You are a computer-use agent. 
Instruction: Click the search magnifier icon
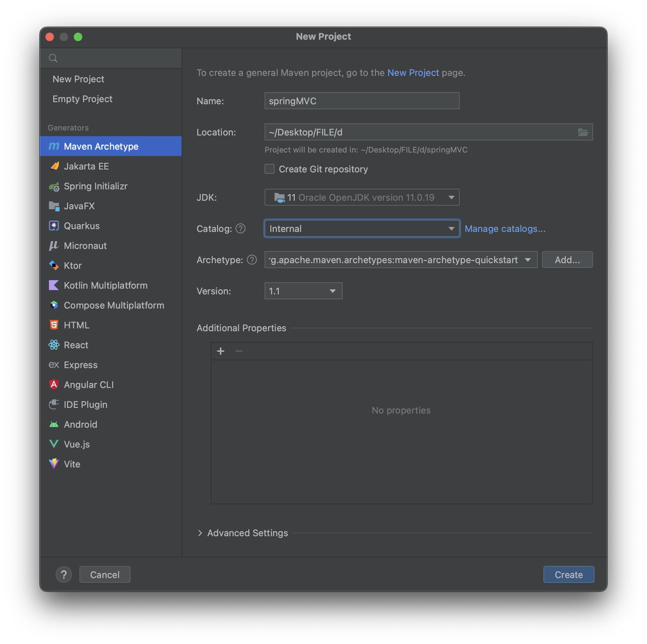[53, 58]
